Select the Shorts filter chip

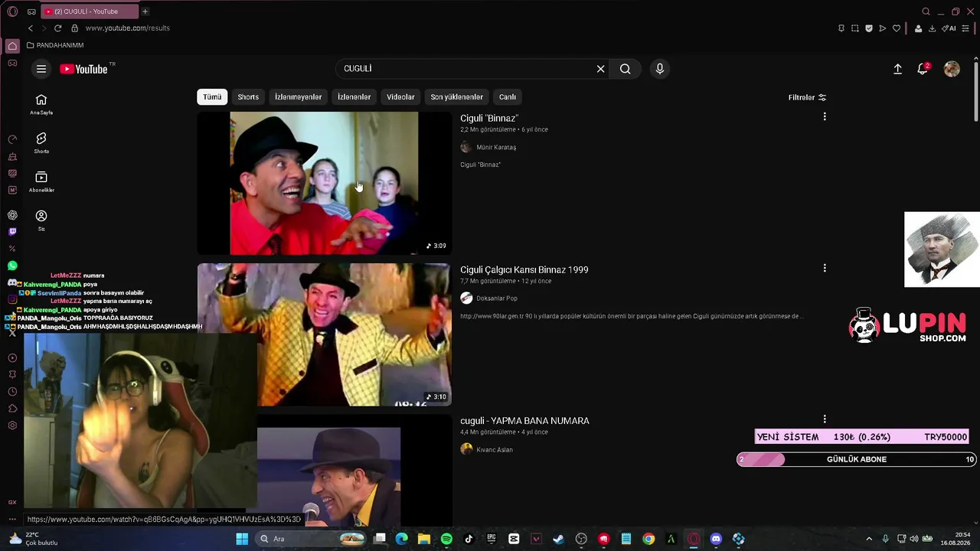coord(248,97)
